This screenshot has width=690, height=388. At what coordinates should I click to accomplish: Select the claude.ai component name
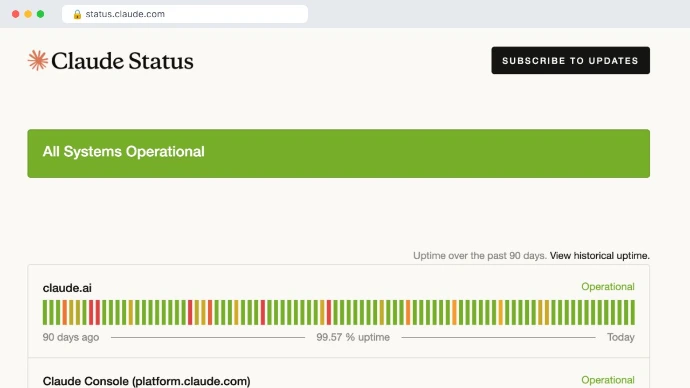click(x=67, y=288)
